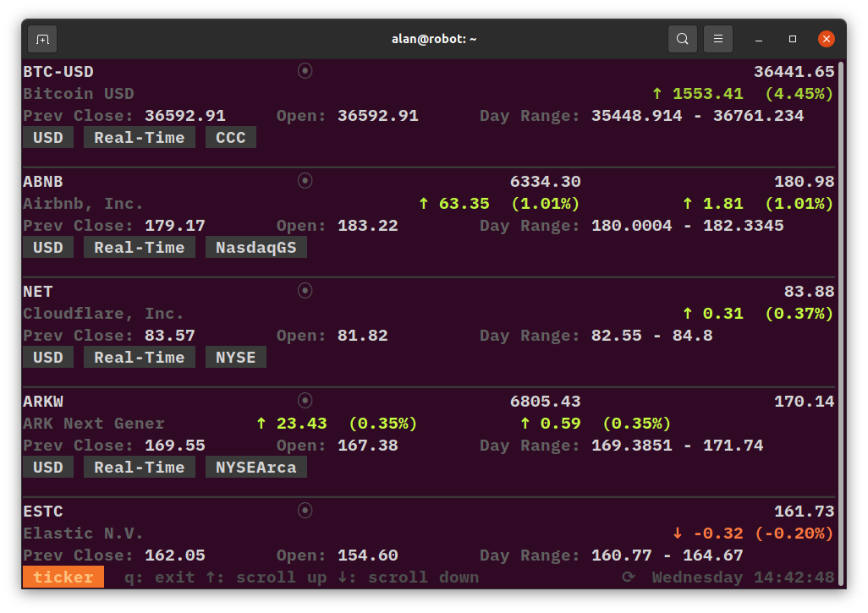Click the USD tag in the ARKW row
Image resolution: width=868 pixels, height=613 pixels.
point(48,468)
